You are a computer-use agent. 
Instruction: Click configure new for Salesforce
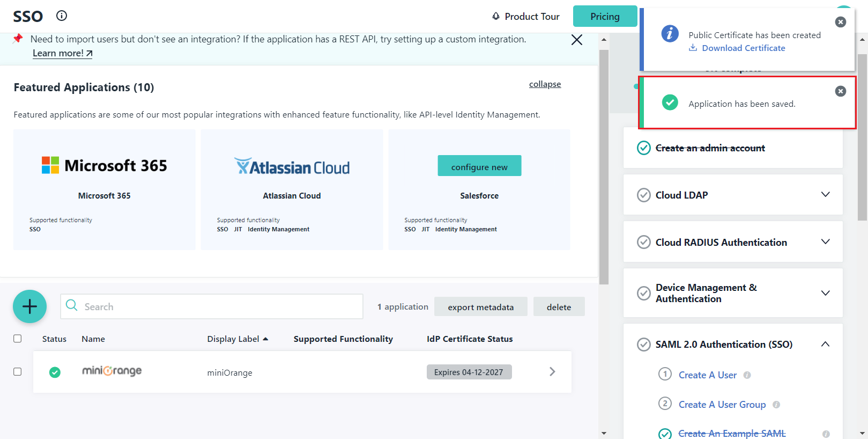coord(479,166)
